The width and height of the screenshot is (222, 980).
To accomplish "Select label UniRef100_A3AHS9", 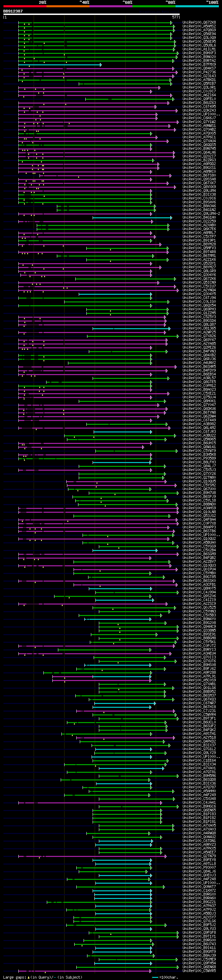I will 199,508.
